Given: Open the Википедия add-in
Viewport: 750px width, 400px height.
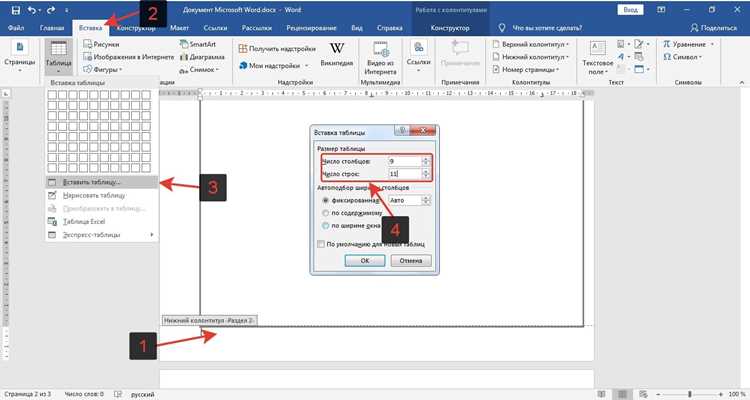Looking at the screenshot, I should tap(337, 54).
